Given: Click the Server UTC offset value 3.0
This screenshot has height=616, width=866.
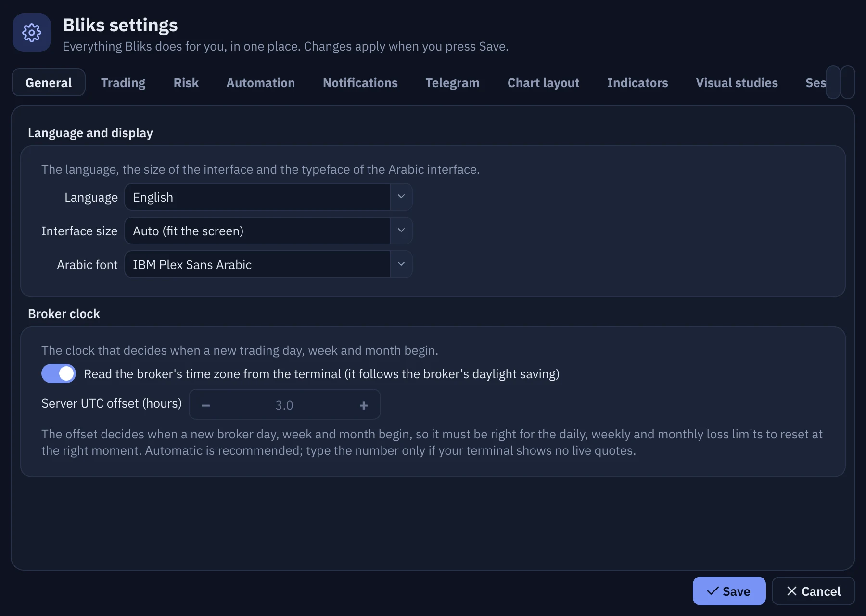Looking at the screenshot, I should (x=284, y=405).
